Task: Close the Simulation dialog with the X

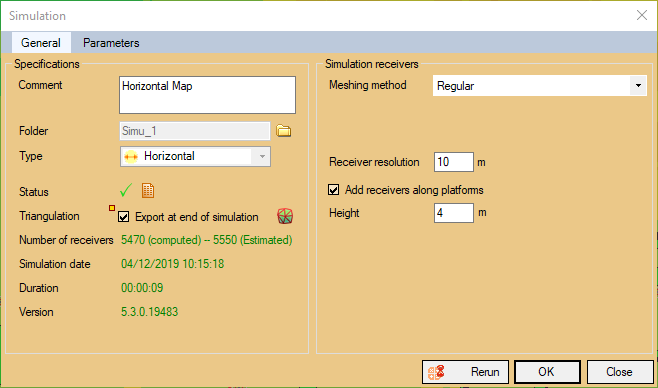Action: [642, 16]
